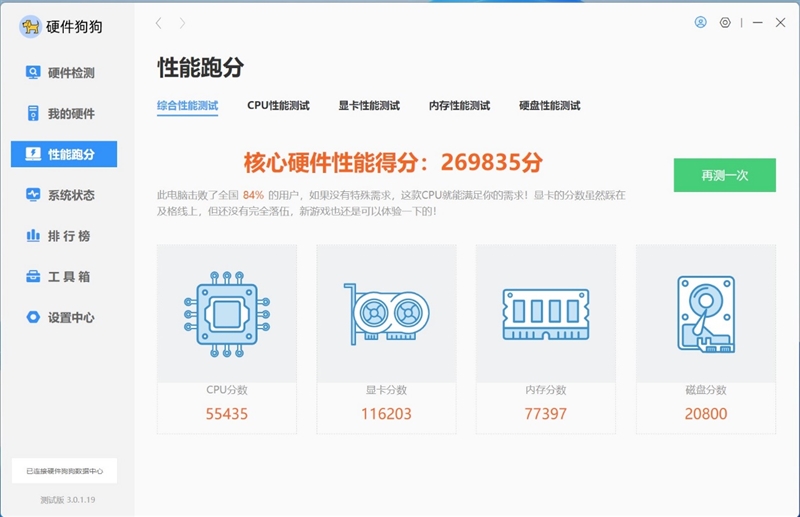Click the total score 269835分 heading
Viewport: 800px width, 517px height.
393,162
